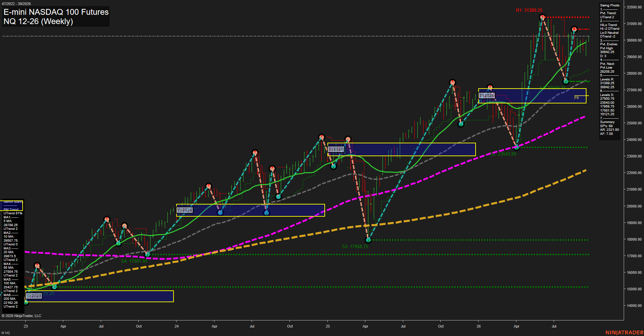644x336 pixels.
Task: Click 24000.00 on the price axis
Action: click(x=634, y=140)
